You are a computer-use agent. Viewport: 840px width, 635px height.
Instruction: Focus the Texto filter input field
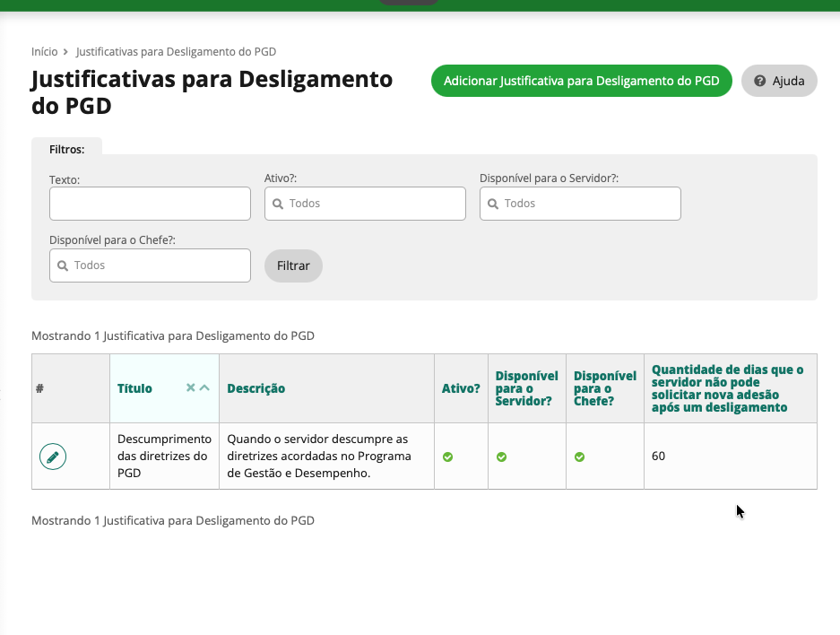[150, 204]
